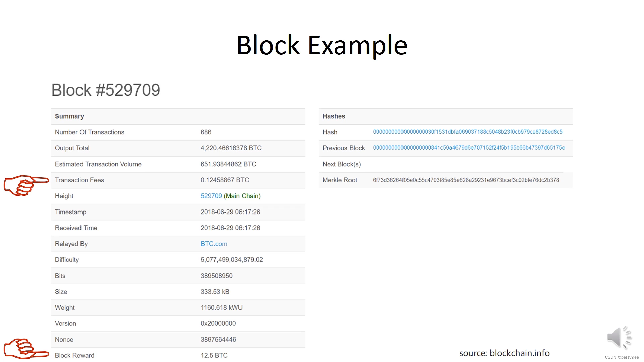Viewport: 644px width, 362px height.
Task: Select the value 5,077,499,034,879.02
Action: click(x=232, y=260)
